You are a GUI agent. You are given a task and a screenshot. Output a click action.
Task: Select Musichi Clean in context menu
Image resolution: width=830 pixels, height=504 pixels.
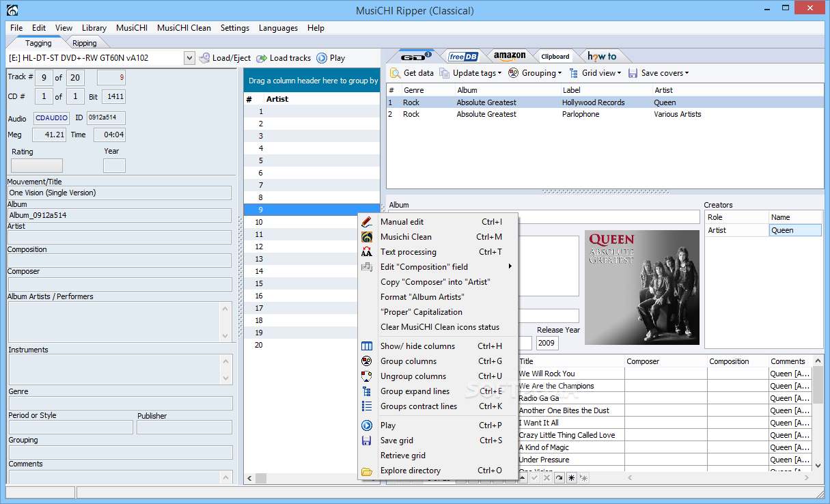[x=438, y=237]
